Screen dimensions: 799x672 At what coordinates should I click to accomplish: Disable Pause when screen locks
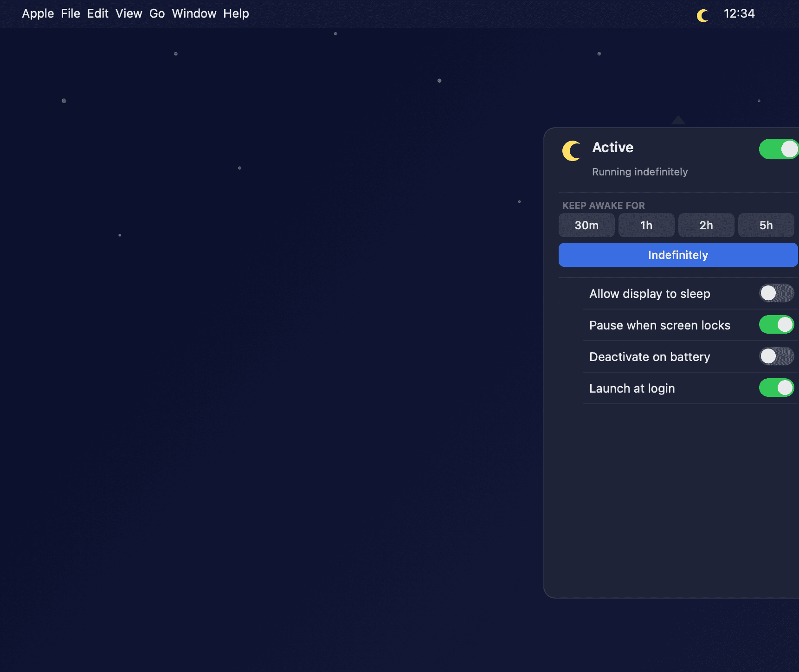(x=776, y=324)
